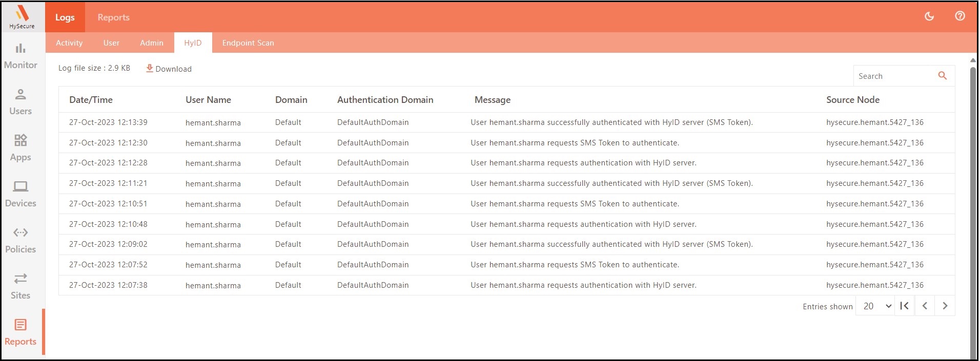Open the Entries shown dropdown
Image resolution: width=980 pixels, height=361 pixels.
875,306
